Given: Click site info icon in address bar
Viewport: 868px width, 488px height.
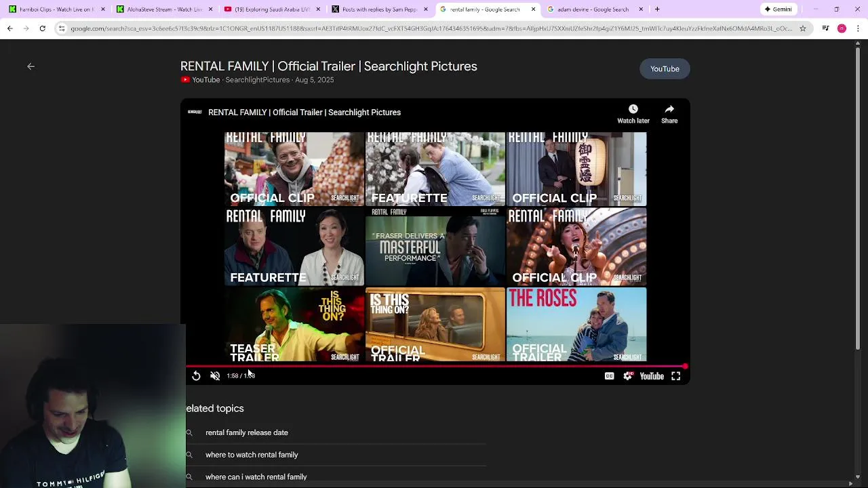Looking at the screenshot, I should coord(62,28).
